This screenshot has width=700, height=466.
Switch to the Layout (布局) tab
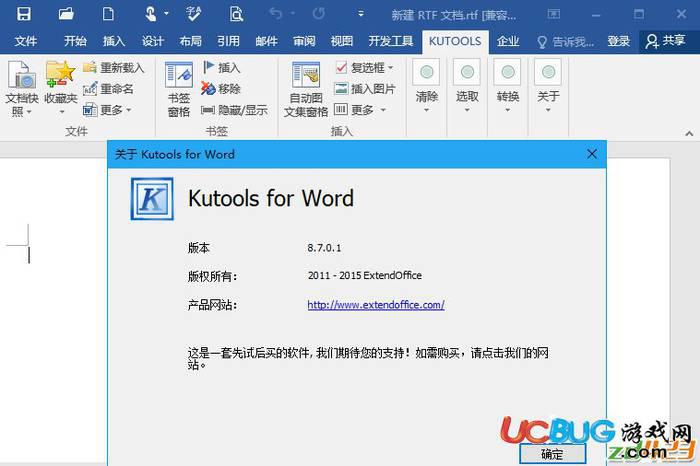tap(191, 42)
